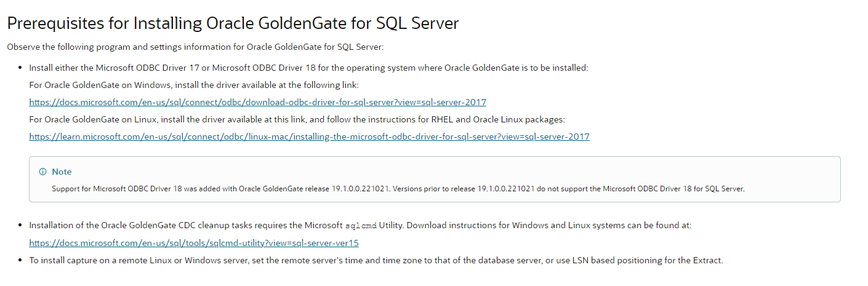Click the info icon beside Note
Screen dimensions: 868x286
[x=43, y=172]
